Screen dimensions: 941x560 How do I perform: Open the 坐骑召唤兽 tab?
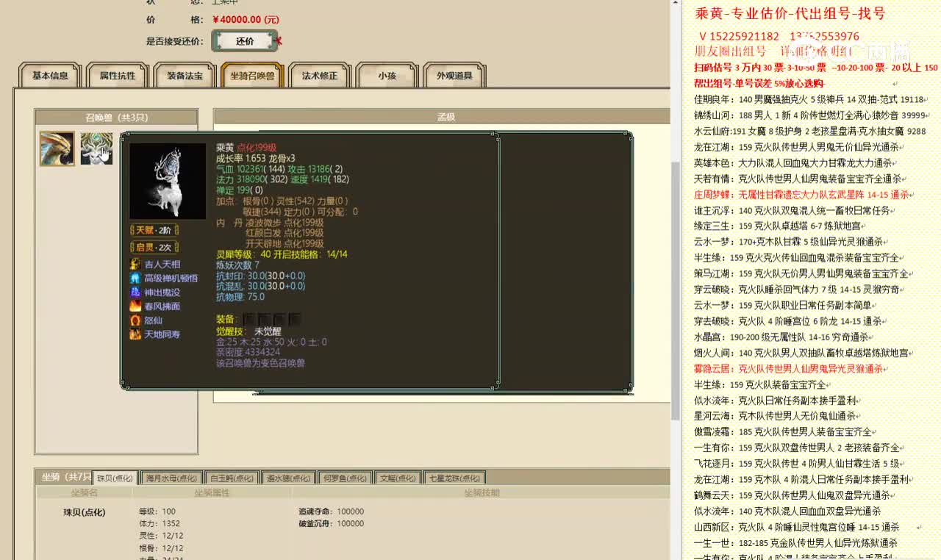click(x=252, y=76)
